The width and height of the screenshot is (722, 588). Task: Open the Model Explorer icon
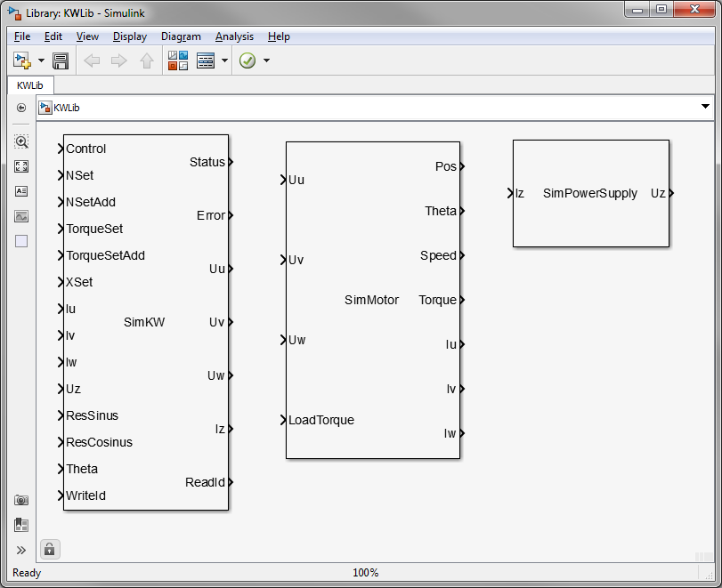206,60
